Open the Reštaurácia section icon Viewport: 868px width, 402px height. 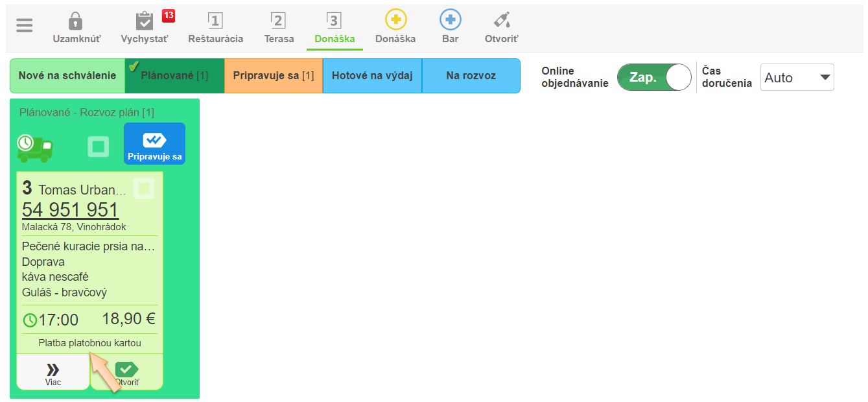click(215, 22)
